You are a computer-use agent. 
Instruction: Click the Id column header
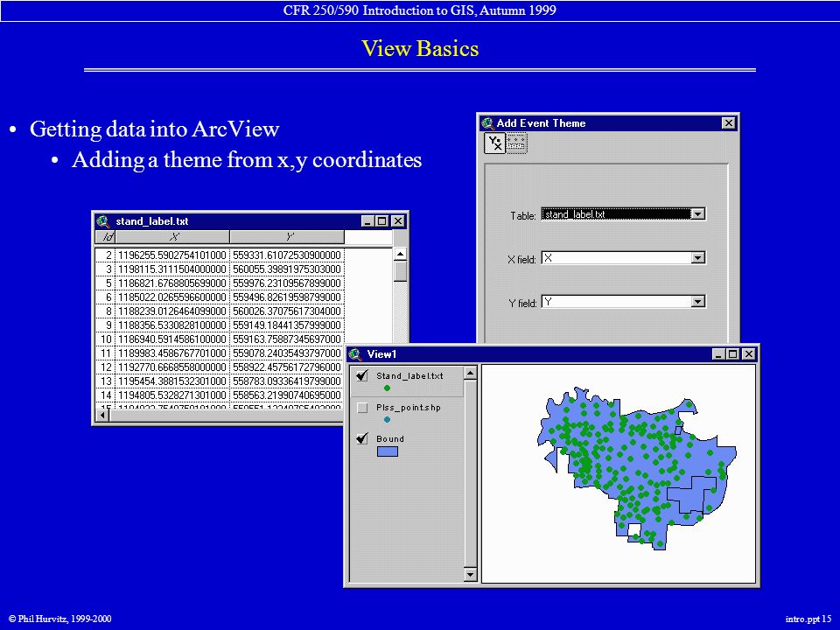(106, 237)
